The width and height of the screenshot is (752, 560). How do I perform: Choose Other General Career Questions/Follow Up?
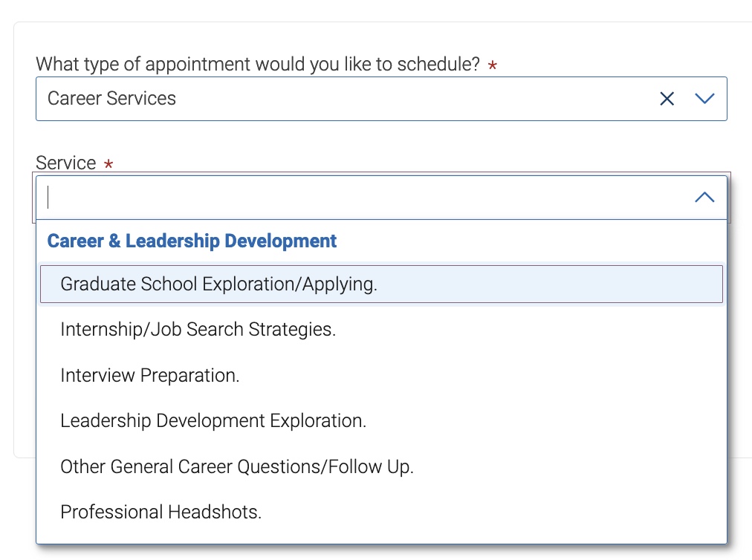381,466
